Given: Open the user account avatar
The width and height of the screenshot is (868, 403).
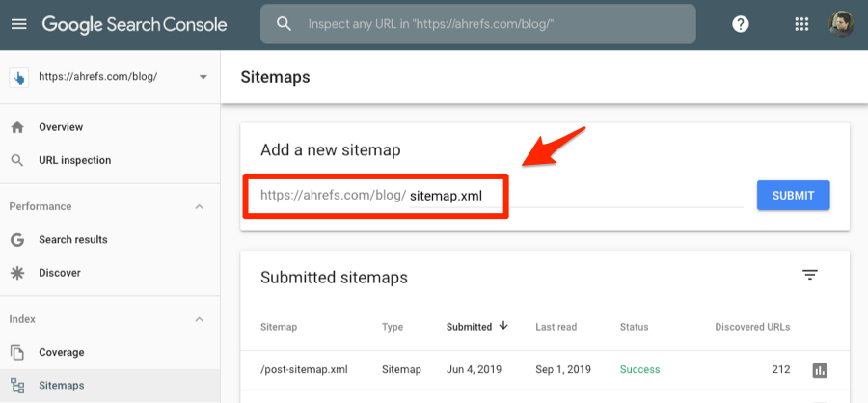Looking at the screenshot, I should tap(841, 24).
